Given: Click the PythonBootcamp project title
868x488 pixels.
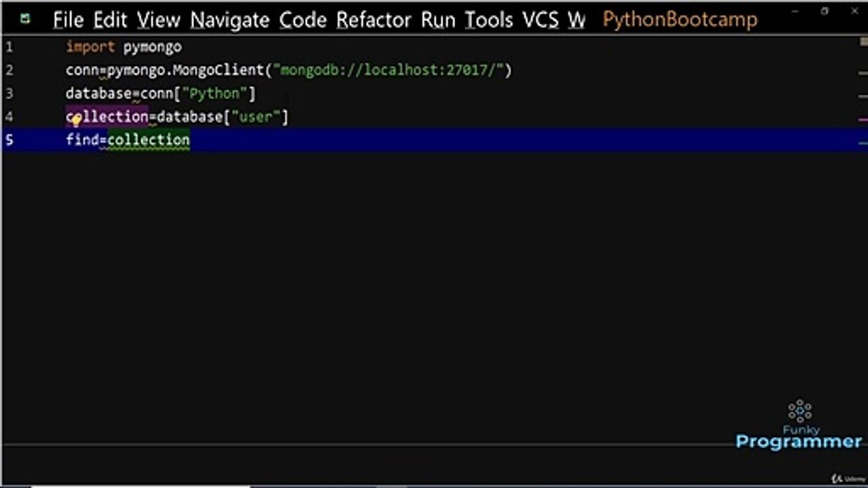Looking at the screenshot, I should (680, 20).
